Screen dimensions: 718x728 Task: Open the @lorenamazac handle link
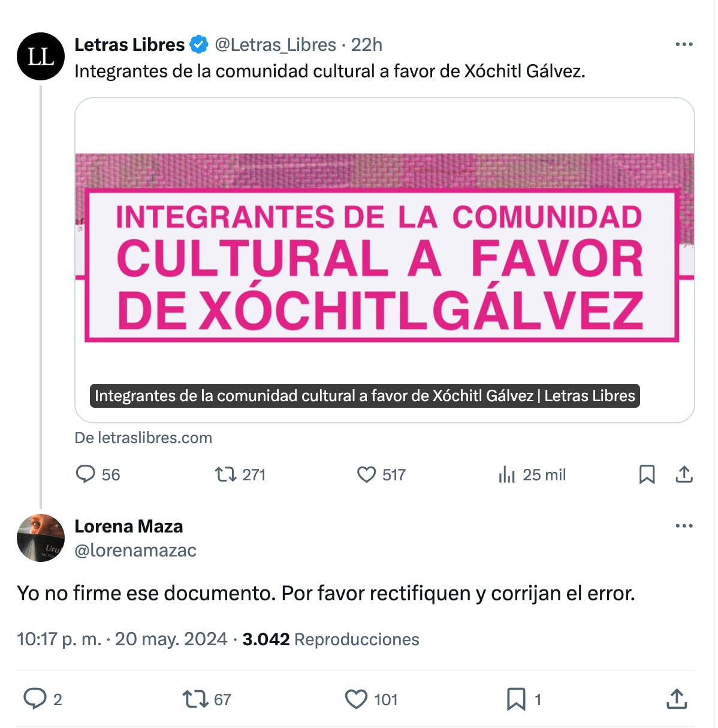tap(135, 550)
